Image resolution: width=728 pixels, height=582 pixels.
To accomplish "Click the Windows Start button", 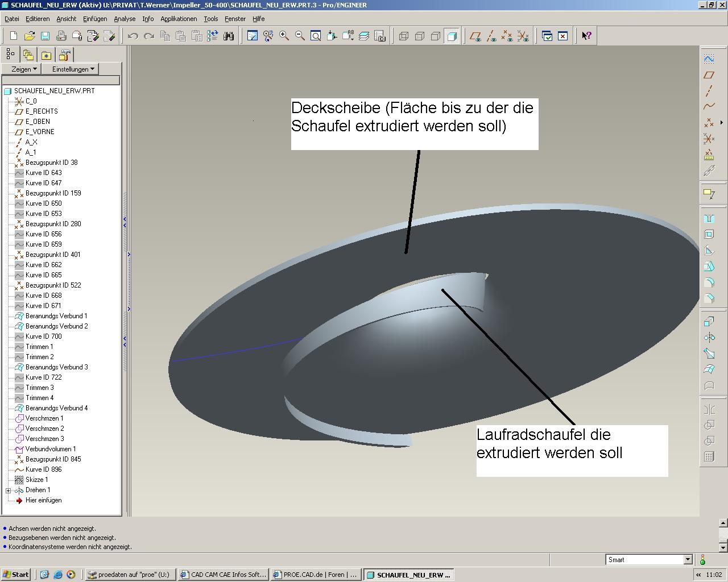I will (16, 575).
